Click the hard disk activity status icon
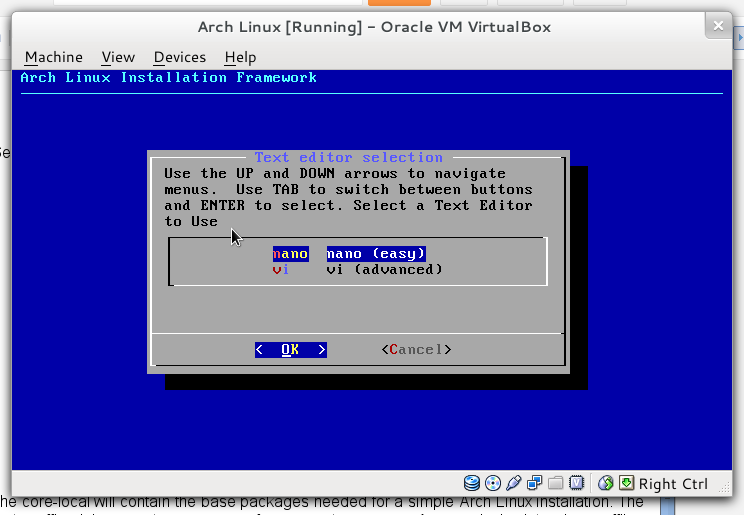The height and width of the screenshot is (515, 744). tap(472, 483)
